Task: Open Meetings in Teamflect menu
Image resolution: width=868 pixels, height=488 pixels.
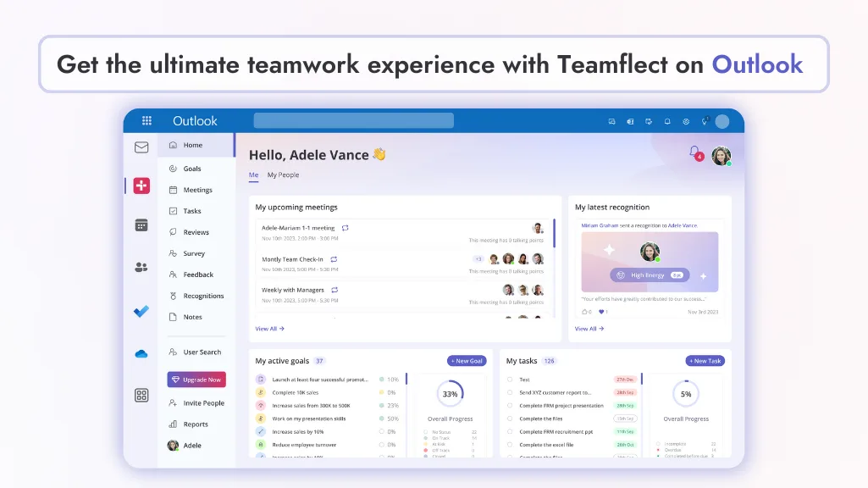Action: coord(196,190)
